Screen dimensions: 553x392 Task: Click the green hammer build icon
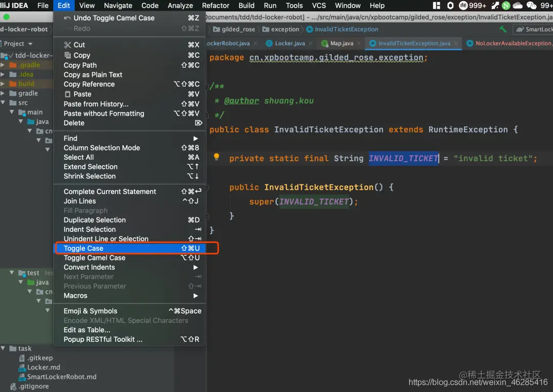point(503,29)
